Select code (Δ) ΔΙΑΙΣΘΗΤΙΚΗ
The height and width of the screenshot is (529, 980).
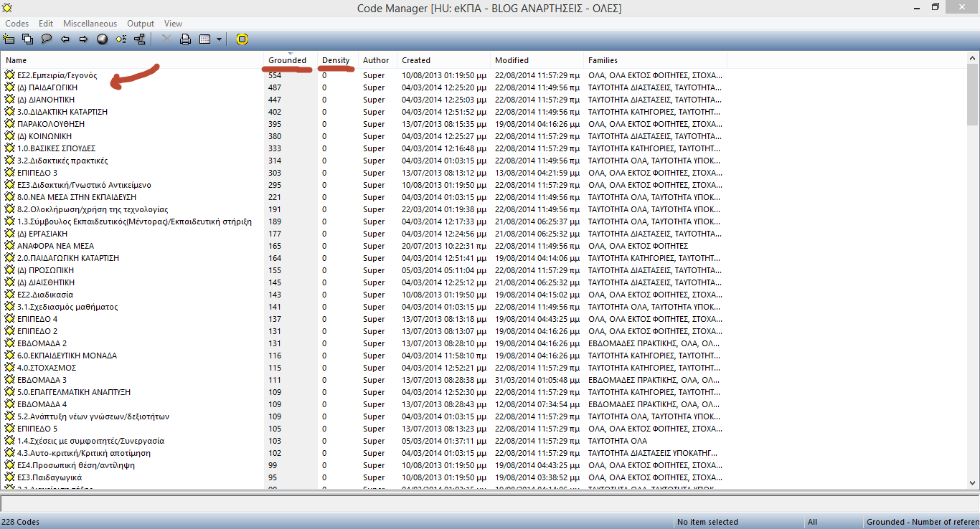tap(46, 282)
